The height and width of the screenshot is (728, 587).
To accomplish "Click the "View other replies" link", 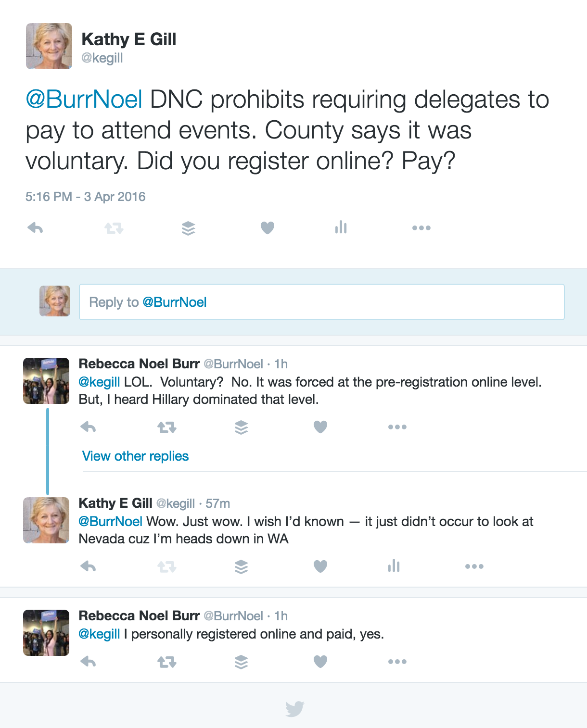I will pos(135,456).
